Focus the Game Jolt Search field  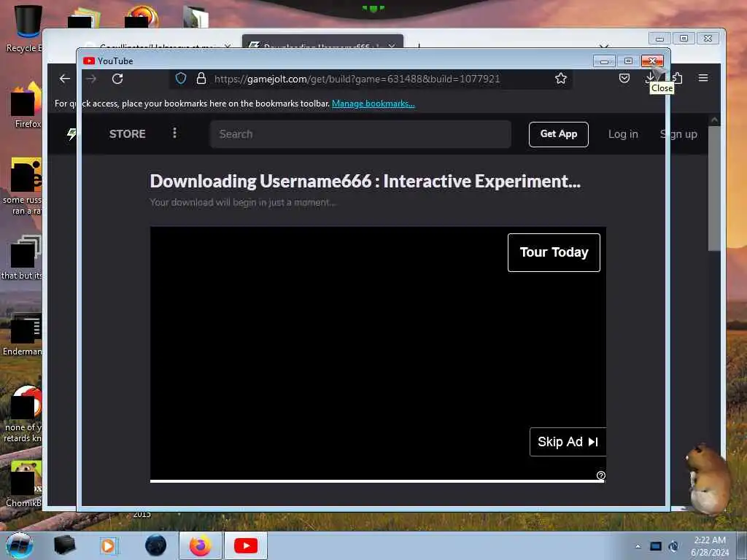[x=360, y=134]
